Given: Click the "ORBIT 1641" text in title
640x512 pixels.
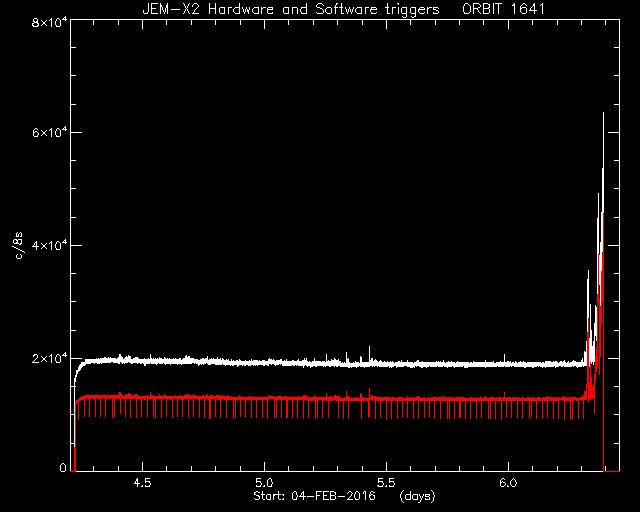Looking at the screenshot, I should pyautogui.click(x=503, y=9).
